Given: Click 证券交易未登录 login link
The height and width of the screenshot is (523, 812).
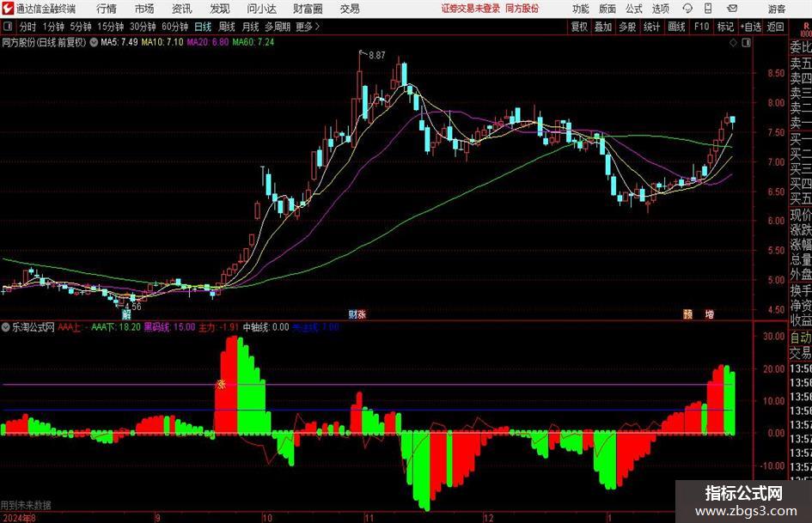Looking at the screenshot, I should tap(471, 9).
